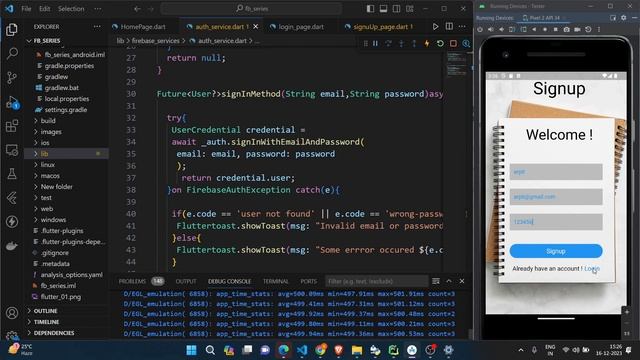Viewport: 640px width, 360px height.
Task: Split the editor right
Action: tap(449, 27)
